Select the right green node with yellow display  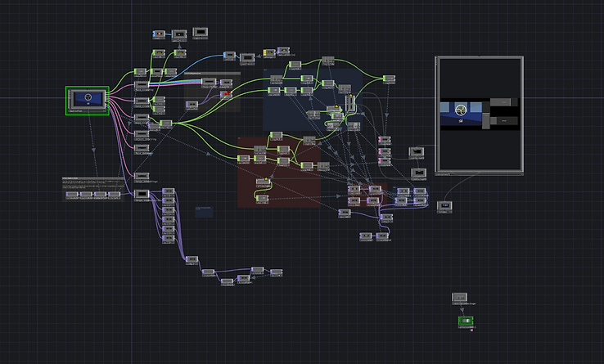[x=180, y=53]
